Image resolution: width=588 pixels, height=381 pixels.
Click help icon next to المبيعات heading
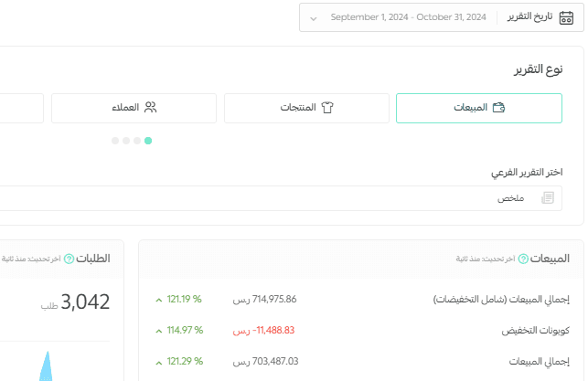pos(523,259)
